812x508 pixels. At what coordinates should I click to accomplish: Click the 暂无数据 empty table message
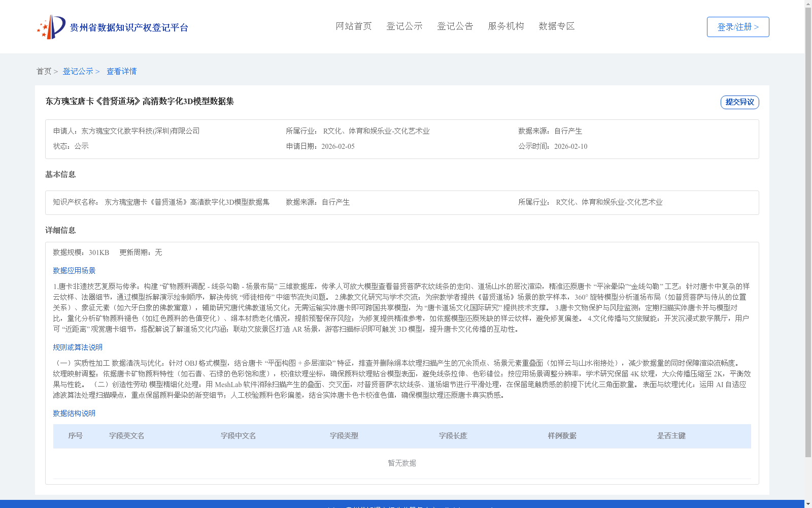(x=402, y=463)
